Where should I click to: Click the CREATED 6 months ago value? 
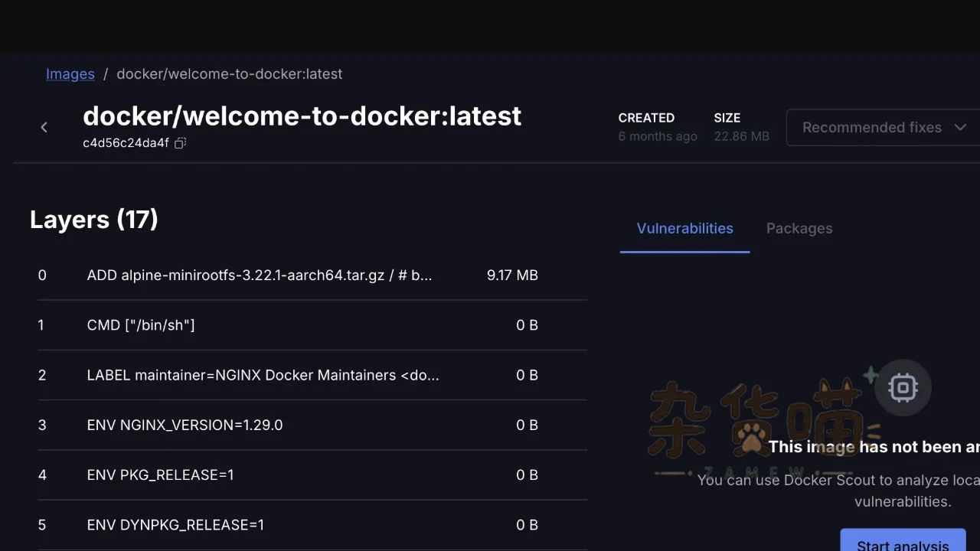click(658, 136)
